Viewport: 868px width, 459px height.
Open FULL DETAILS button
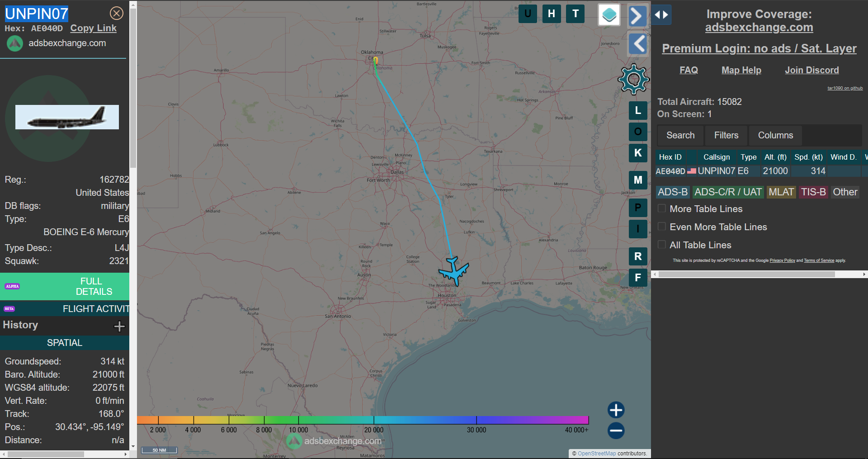click(65, 286)
